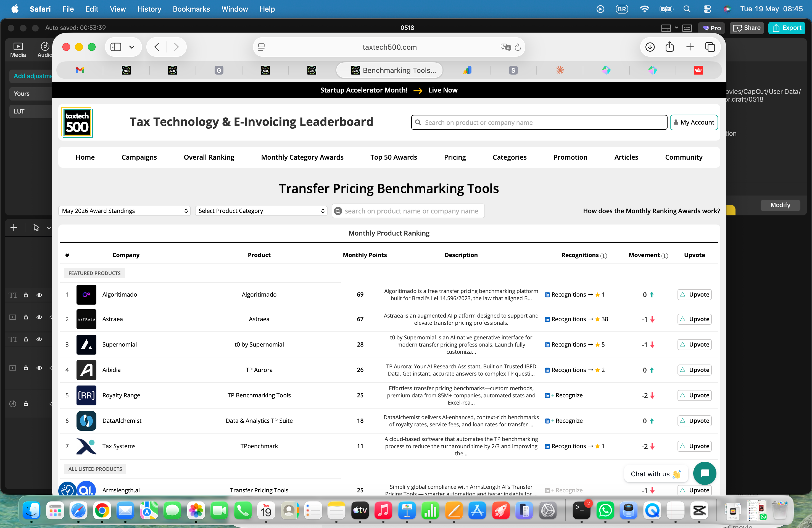Expand Safari sidebar options chevron
This screenshot has width=812, height=528.
pyautogui.click(x=132, y=47)
